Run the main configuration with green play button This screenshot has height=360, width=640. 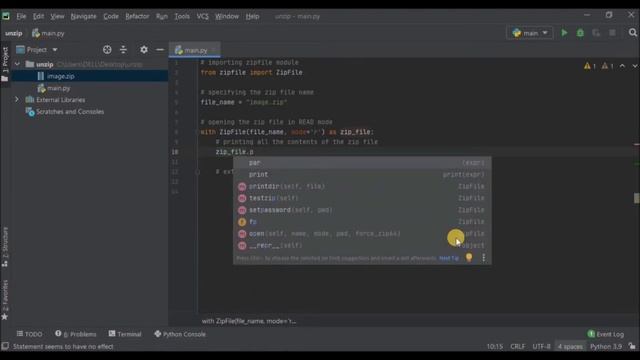[x=564, y=33]
